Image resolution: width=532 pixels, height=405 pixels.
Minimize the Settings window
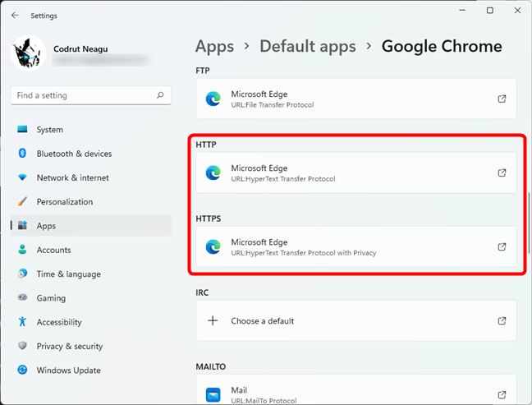462,11
